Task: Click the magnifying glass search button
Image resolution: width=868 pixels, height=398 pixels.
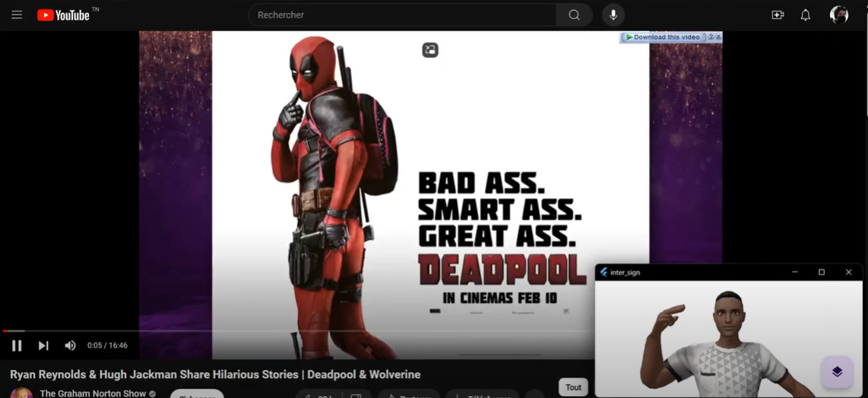Action: 574,15
